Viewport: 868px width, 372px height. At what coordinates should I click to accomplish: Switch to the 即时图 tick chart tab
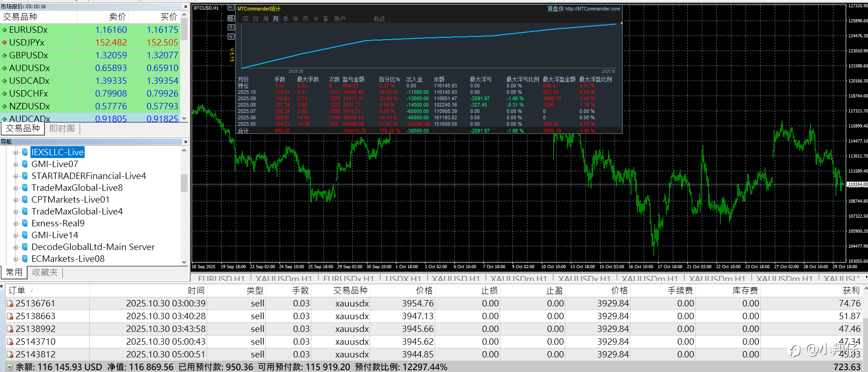click(x=62, y=129)
